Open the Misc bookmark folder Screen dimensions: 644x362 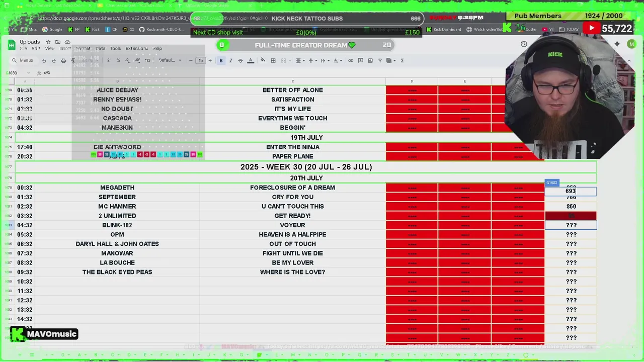[x=28, y=30]
